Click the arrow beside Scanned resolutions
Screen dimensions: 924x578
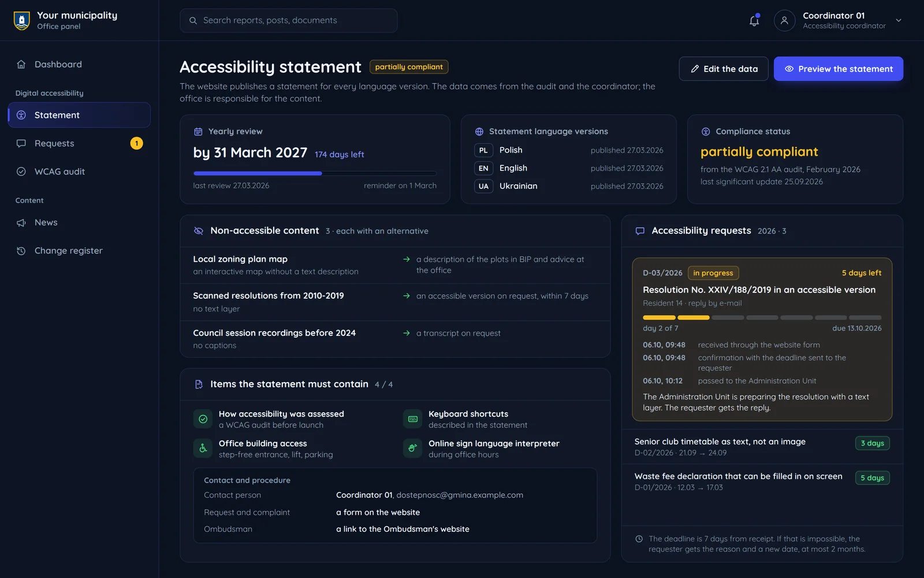tap(407, 296)
